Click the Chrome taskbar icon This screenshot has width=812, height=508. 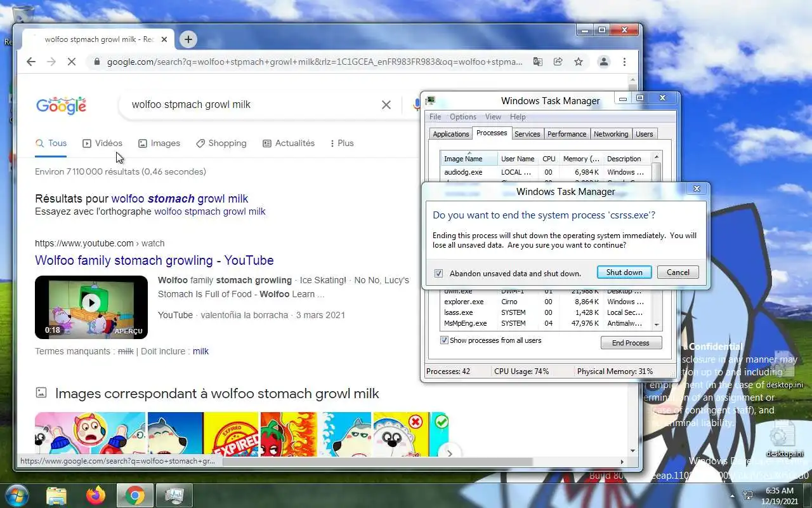pos(134,495)
